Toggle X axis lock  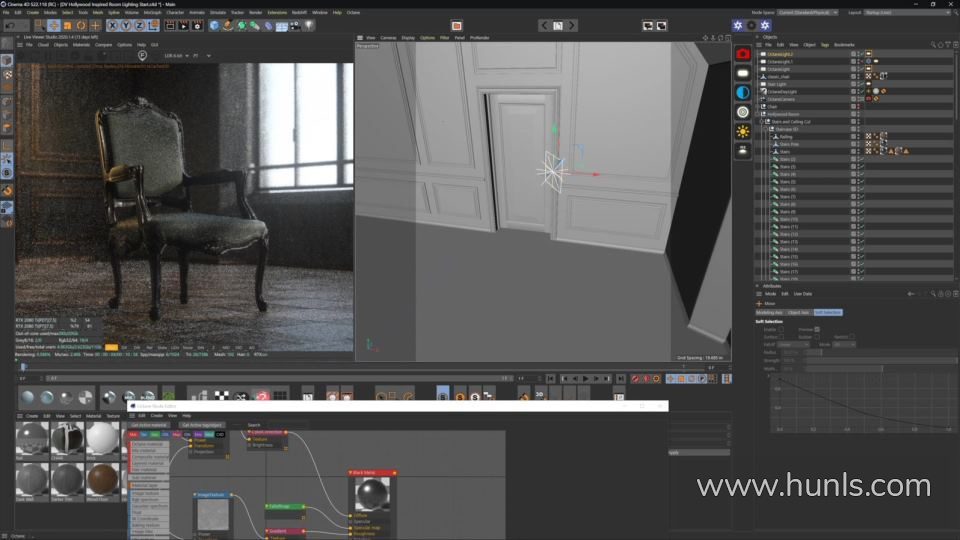pos(112,26)
